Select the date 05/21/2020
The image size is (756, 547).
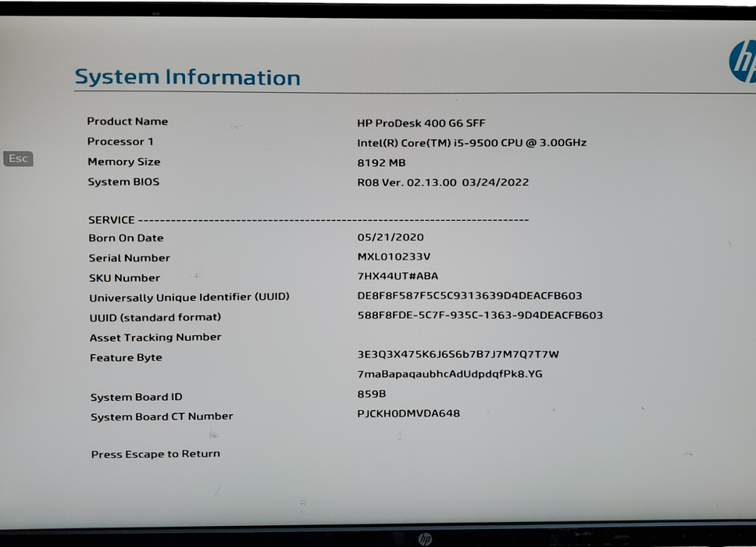point(390,238)
